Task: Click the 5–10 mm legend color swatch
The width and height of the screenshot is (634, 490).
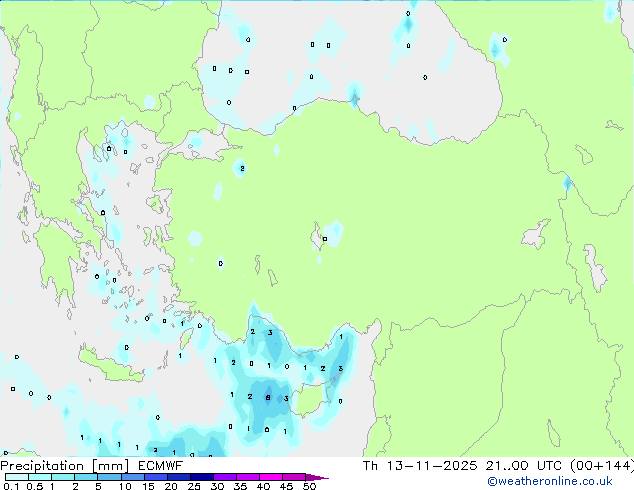Action: (110, 477)
